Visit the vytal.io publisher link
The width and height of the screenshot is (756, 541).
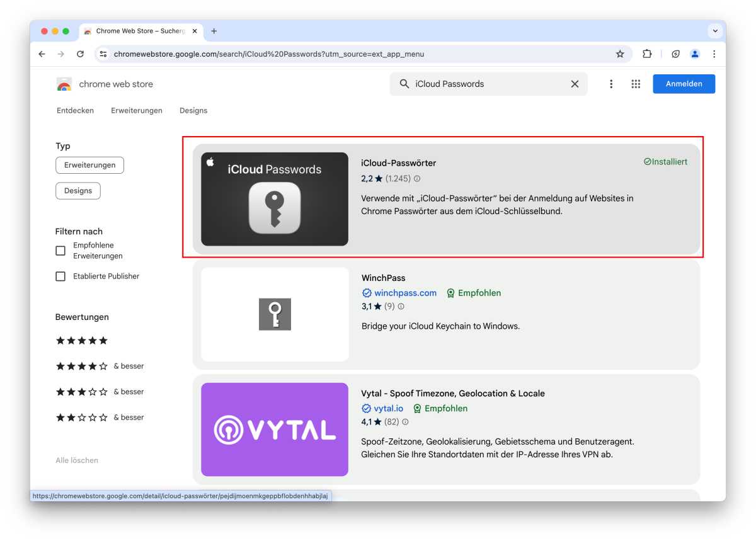click(x=388, y=409)
